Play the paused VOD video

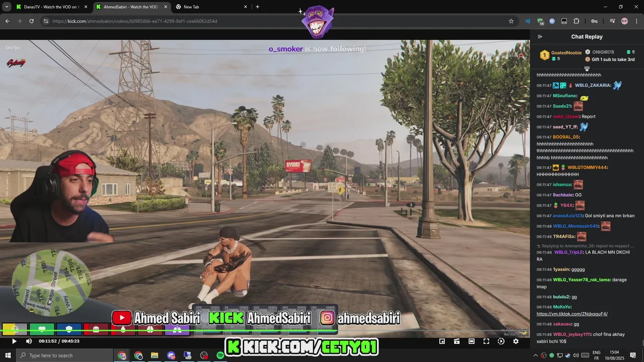pyautogui.click(x=14, y=341)
